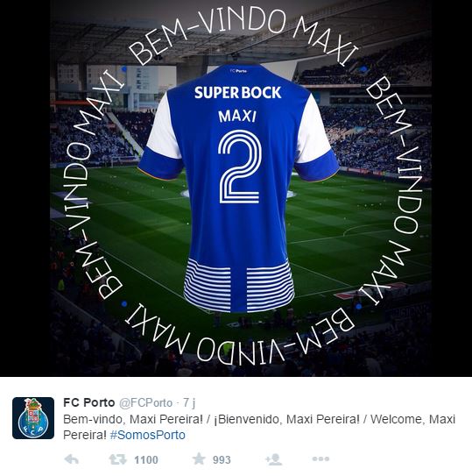Open the 7 j timestamp link
Image resolution: width=472 pixels, height=476 pixels.
[189, 403]
